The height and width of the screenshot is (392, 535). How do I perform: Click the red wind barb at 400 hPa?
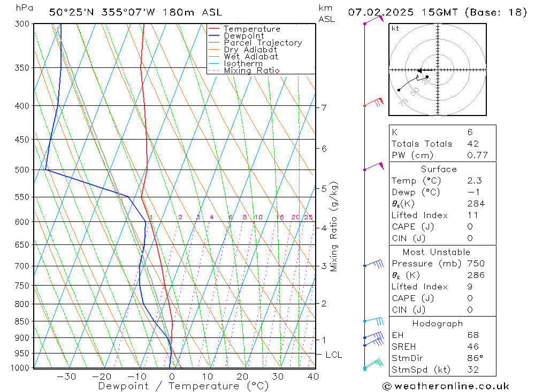click(x=374, y=102)
